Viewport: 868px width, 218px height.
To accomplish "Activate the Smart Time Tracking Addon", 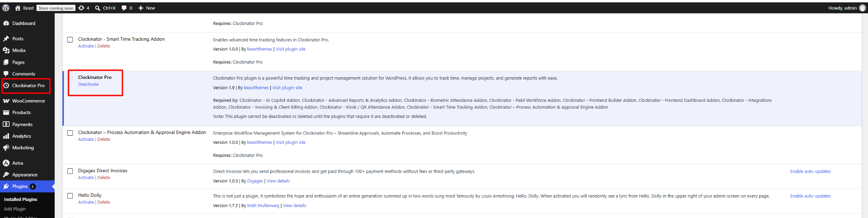I will tap(86, 46).
